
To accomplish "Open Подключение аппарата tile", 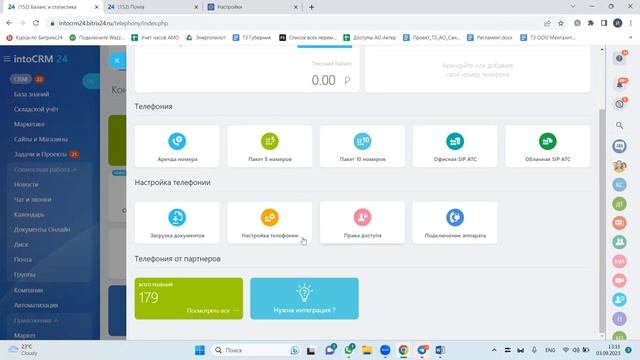I will point(455,222).
